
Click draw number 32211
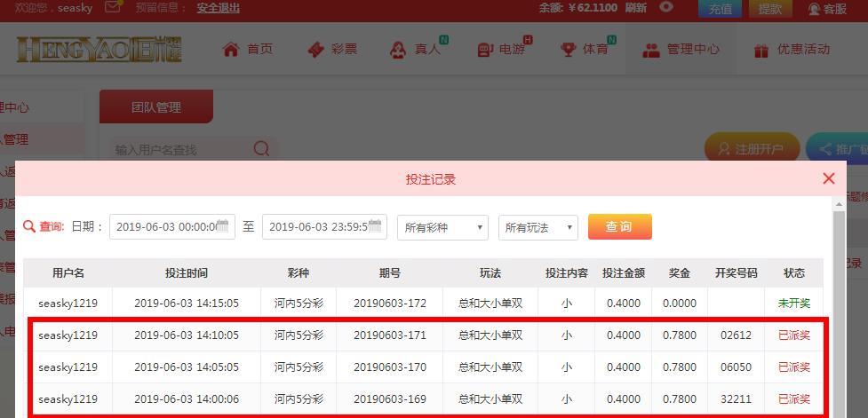coord(736,398)
